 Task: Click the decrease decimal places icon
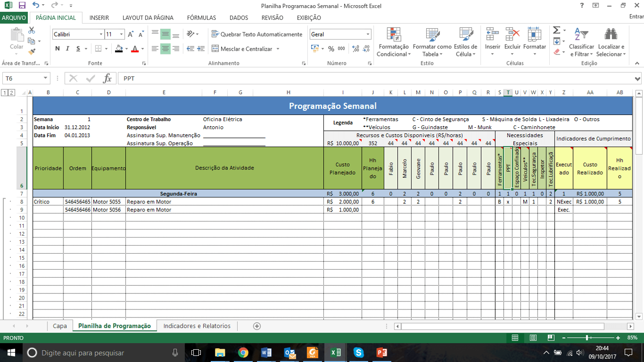click(x=366, y=49)
